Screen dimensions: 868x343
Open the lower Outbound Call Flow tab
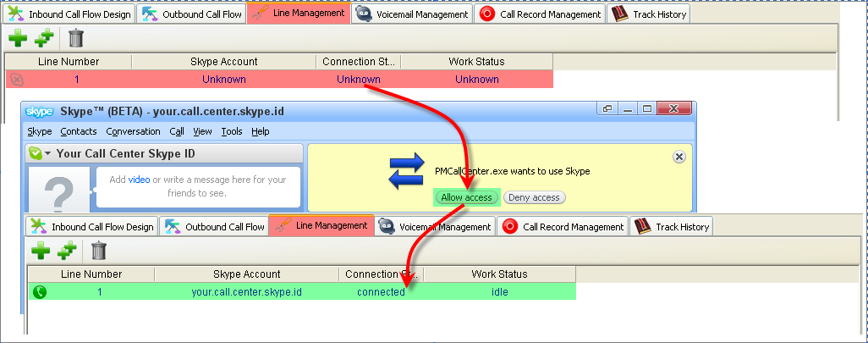(214, 227)
